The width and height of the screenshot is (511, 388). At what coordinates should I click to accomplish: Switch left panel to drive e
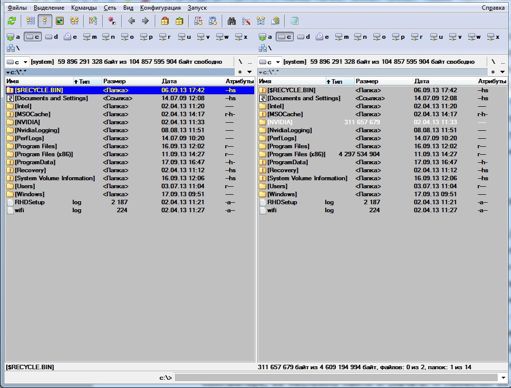(x=71, y=37)
